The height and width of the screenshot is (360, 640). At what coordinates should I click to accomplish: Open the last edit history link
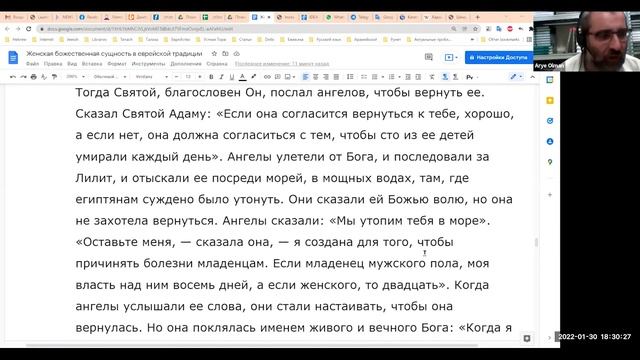282,64
